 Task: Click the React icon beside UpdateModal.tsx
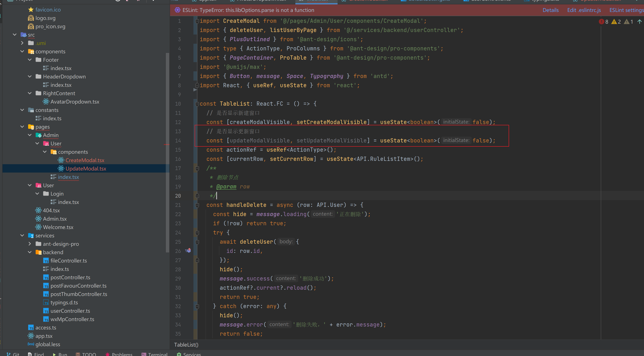61,169
